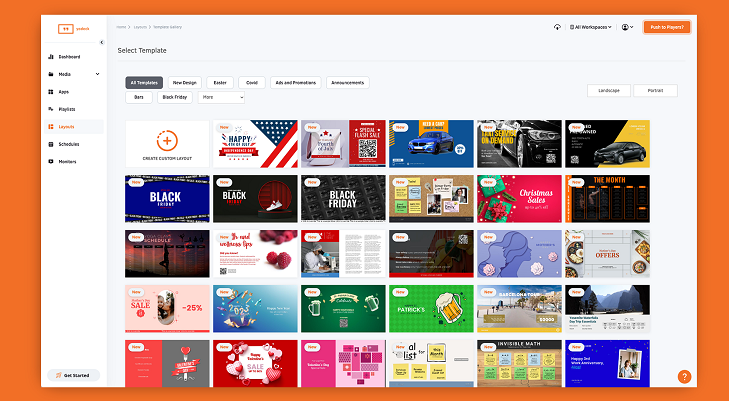
Task: Click the Media folder icon
Action: click(x=51, y=74)
